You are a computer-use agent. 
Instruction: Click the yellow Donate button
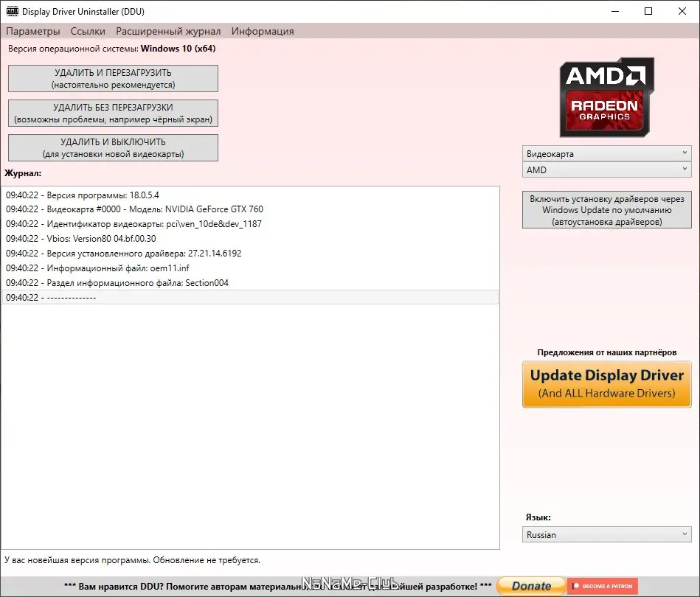(x=531, y=586)
